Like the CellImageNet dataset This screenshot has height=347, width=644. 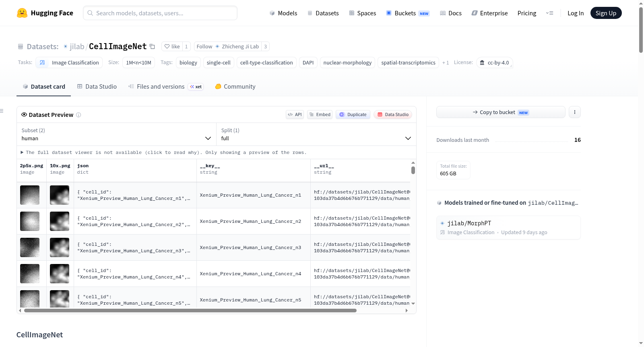tap(172, 46)
